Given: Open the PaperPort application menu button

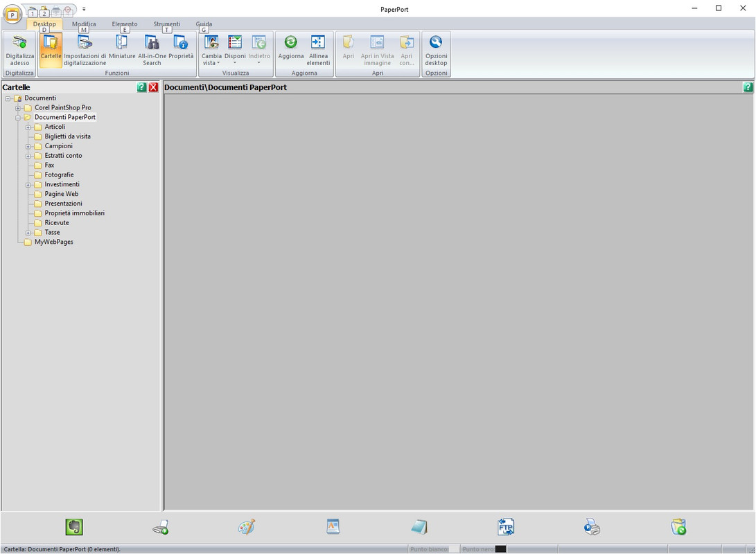Looking at the screenshot, I should pos(12,15).
